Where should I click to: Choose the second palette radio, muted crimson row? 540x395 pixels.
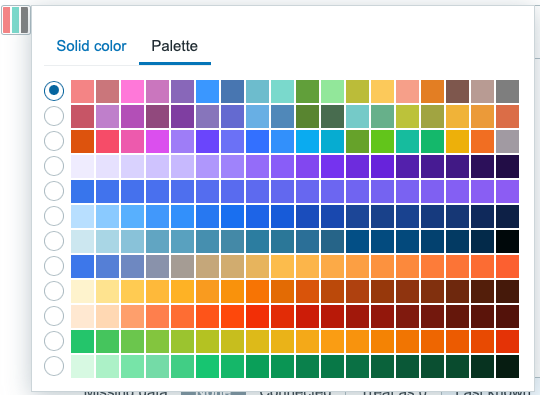(x=54, y=116)
